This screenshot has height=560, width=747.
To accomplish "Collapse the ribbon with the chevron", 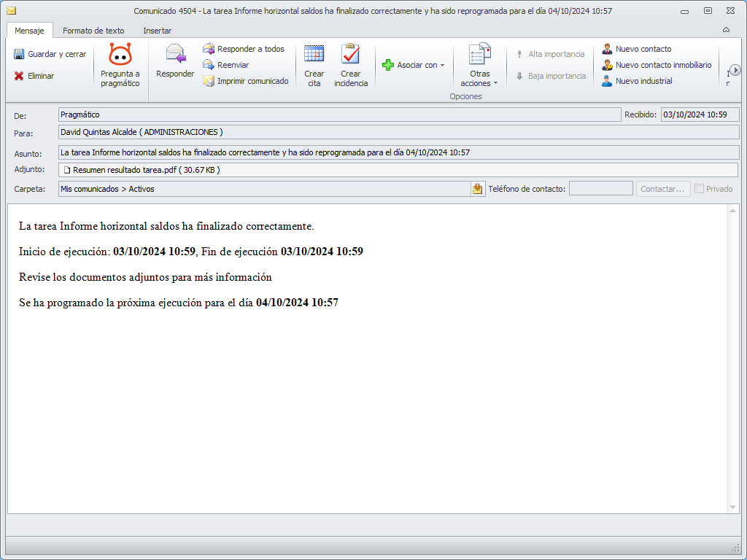I will pyautogui.click(x=726, y=30).
